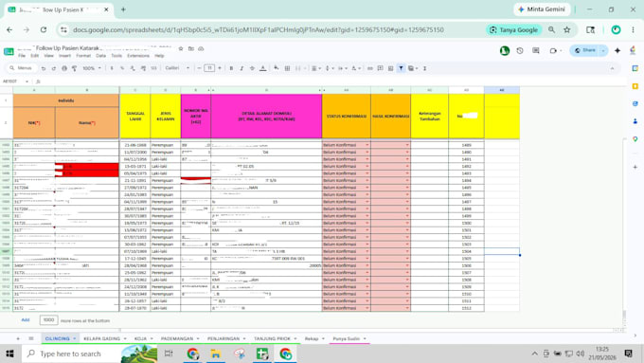This screenshot has width=644, height=363.
Task: Toggle the filter button in toolbar
Action: tap(401, 68)
